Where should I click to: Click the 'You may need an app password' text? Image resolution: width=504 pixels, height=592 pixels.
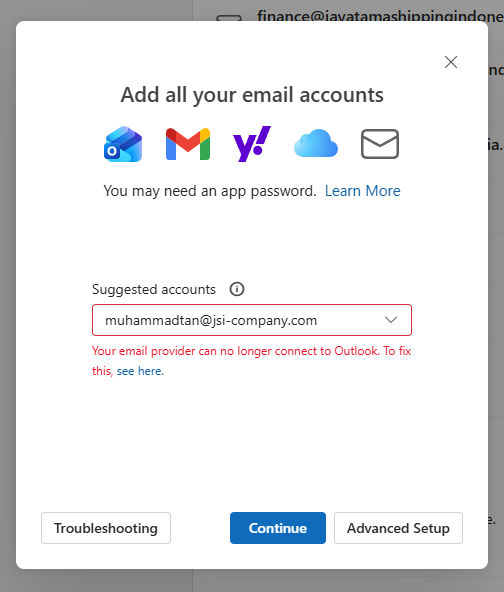tap(210, 191)
